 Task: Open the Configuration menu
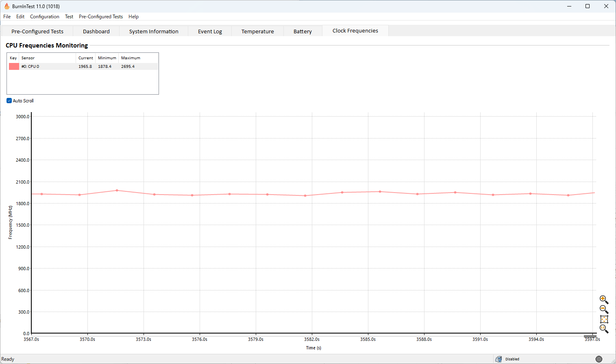[x=44, y=17]
